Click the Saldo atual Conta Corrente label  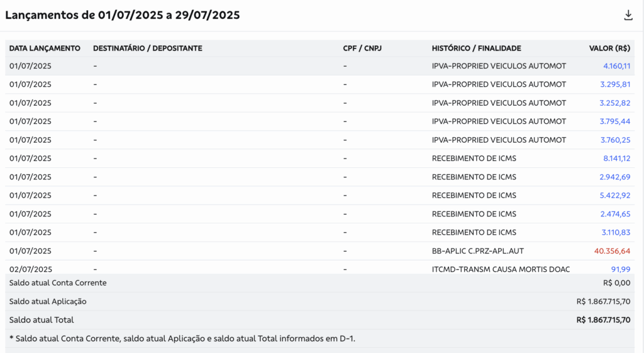pyautogui.click(x=58, y=283)
